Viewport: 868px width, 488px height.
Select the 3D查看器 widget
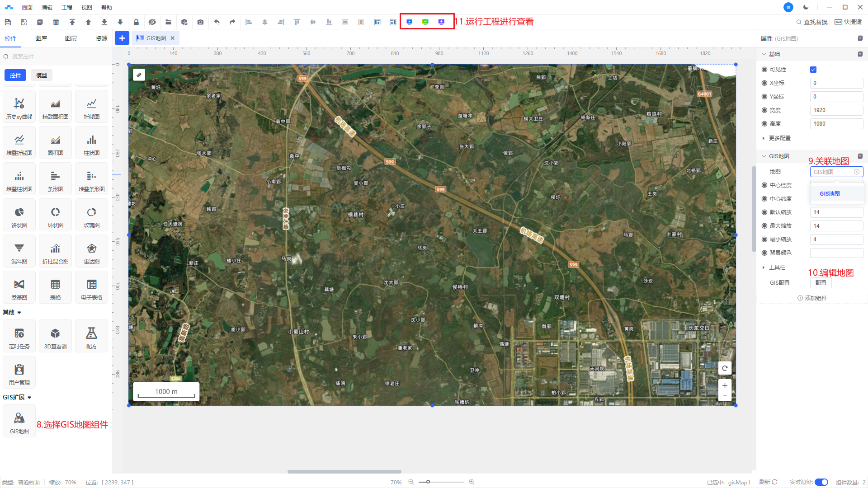[55, 337]
